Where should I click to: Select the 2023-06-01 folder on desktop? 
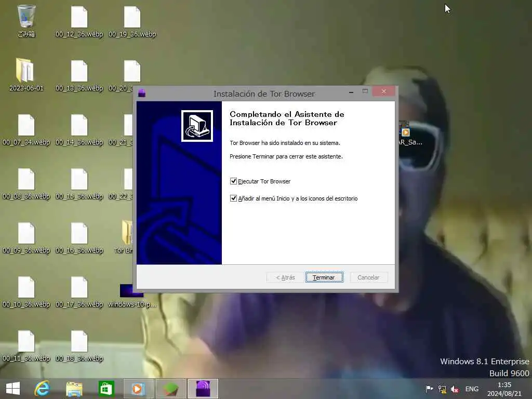point(26,75)
